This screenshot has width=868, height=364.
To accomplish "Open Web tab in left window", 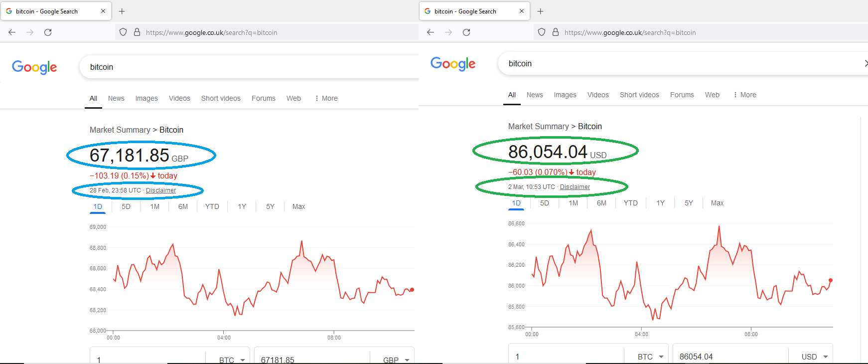I will (x=293, y=98).
